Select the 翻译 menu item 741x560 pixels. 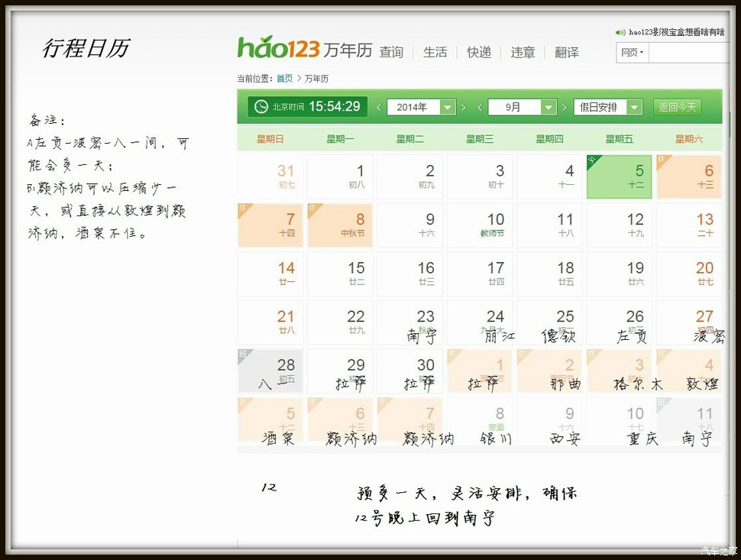567,52
